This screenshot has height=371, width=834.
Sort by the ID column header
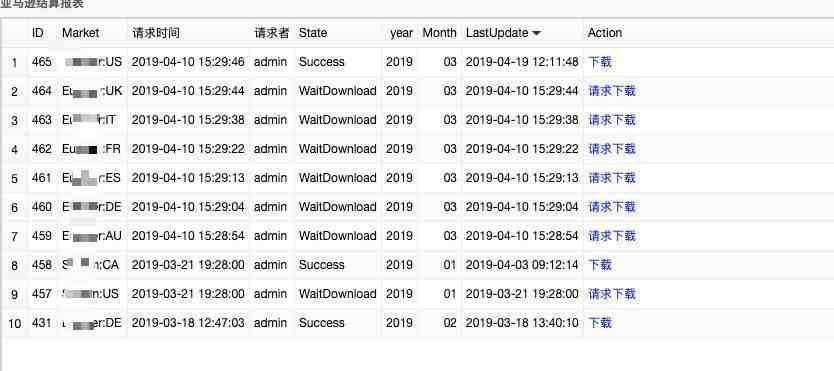[x=37, y=33]
